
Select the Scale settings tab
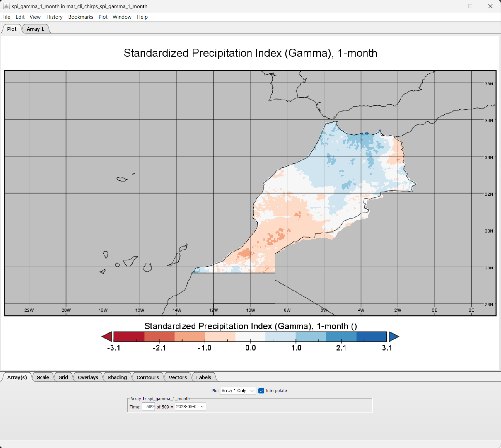click(x=43, y=377)
